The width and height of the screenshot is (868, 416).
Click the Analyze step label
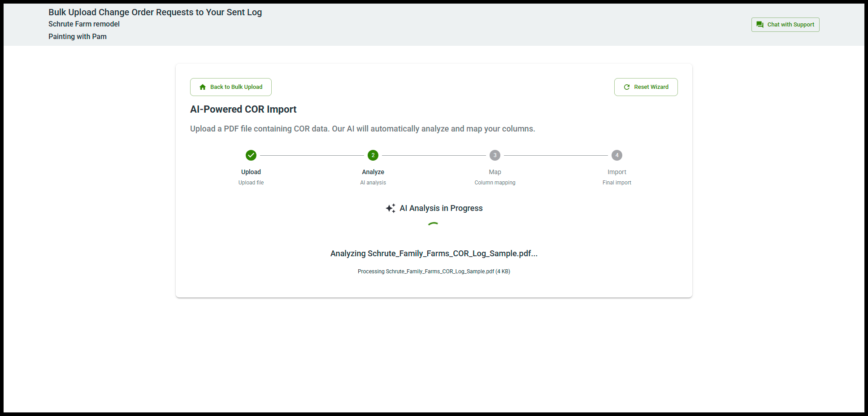[x=373, y=172]
